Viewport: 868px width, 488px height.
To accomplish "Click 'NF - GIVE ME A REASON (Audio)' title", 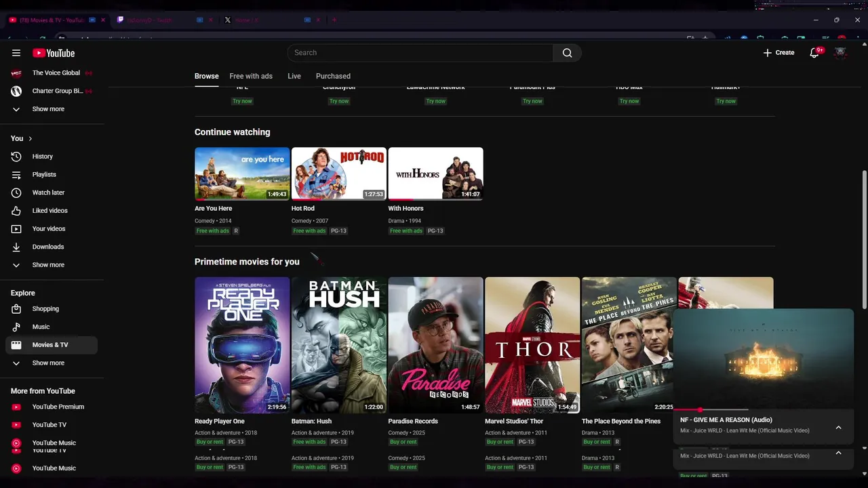I will 726,420.
